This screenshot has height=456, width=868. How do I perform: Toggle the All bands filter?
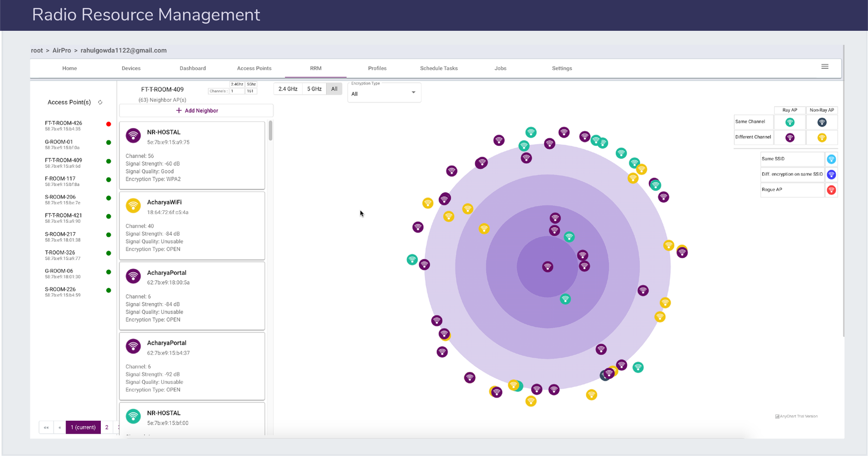pyautogui.click(x=334, y=89)
